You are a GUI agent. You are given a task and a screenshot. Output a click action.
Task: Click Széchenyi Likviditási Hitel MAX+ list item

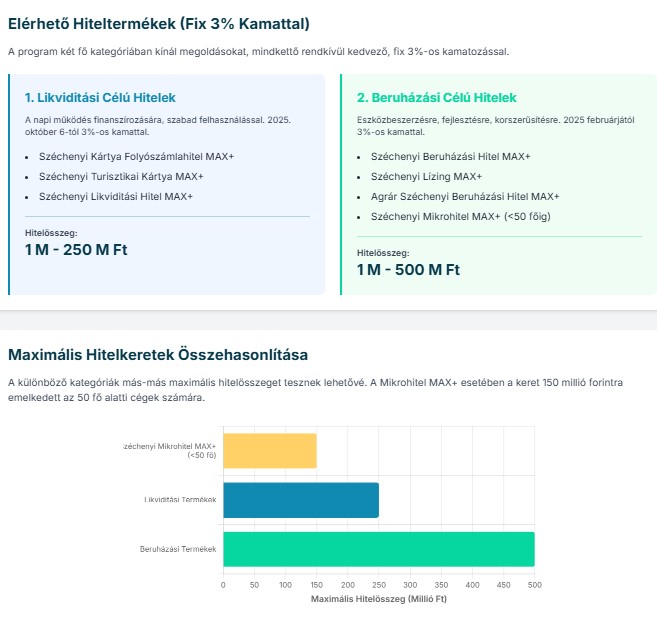[115, 196]
